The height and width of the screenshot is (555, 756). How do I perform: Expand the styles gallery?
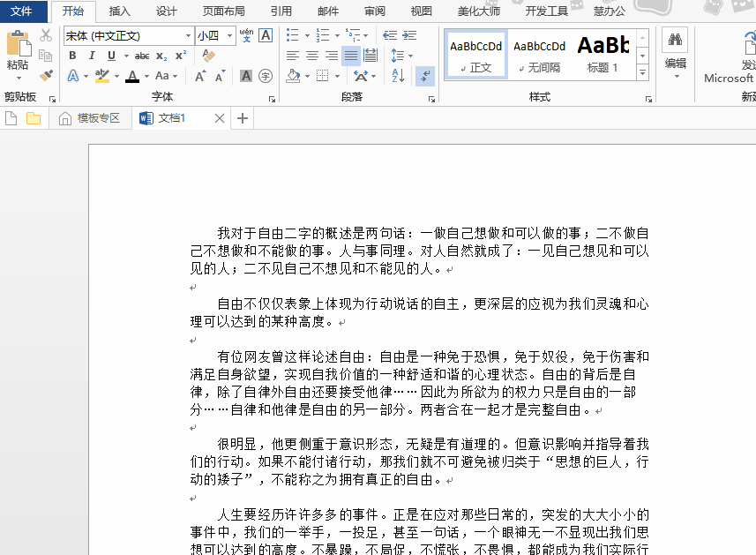coord(643,72)
